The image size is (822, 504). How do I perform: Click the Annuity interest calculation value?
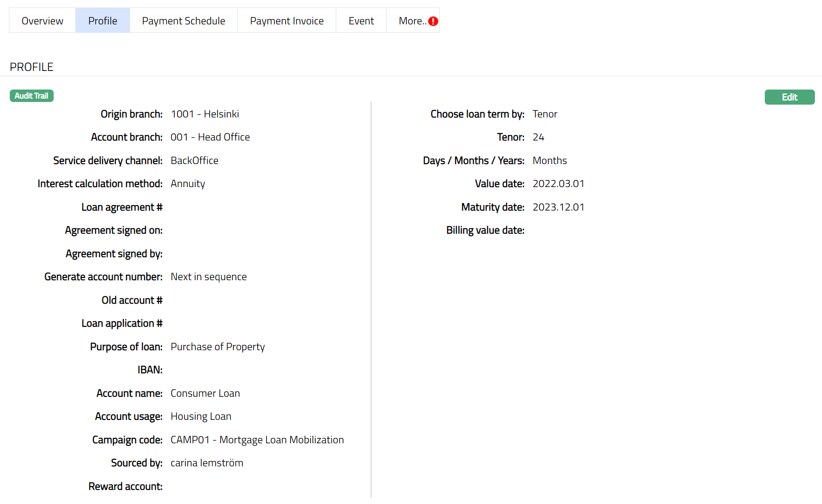click(x=188, y=184)
